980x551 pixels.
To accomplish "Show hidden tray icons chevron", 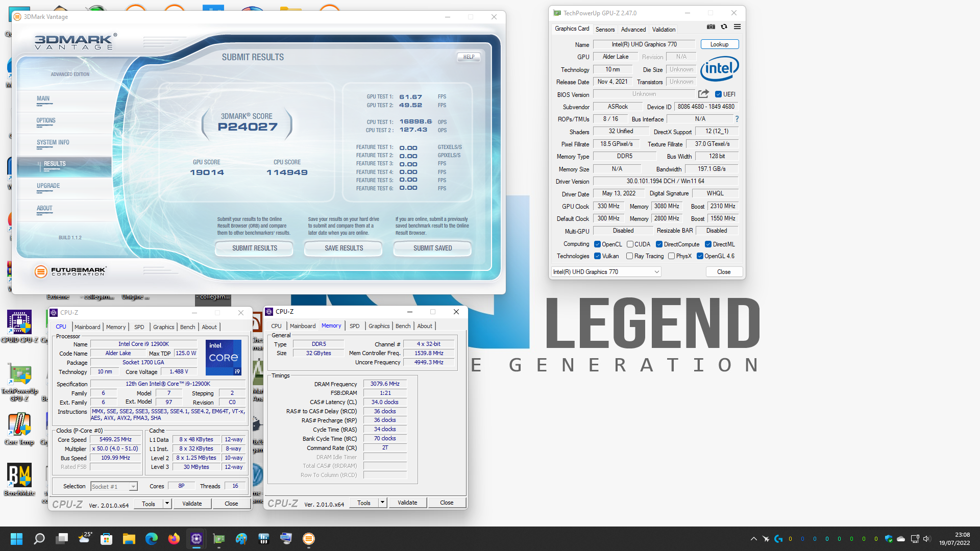I will click(753, 539).
